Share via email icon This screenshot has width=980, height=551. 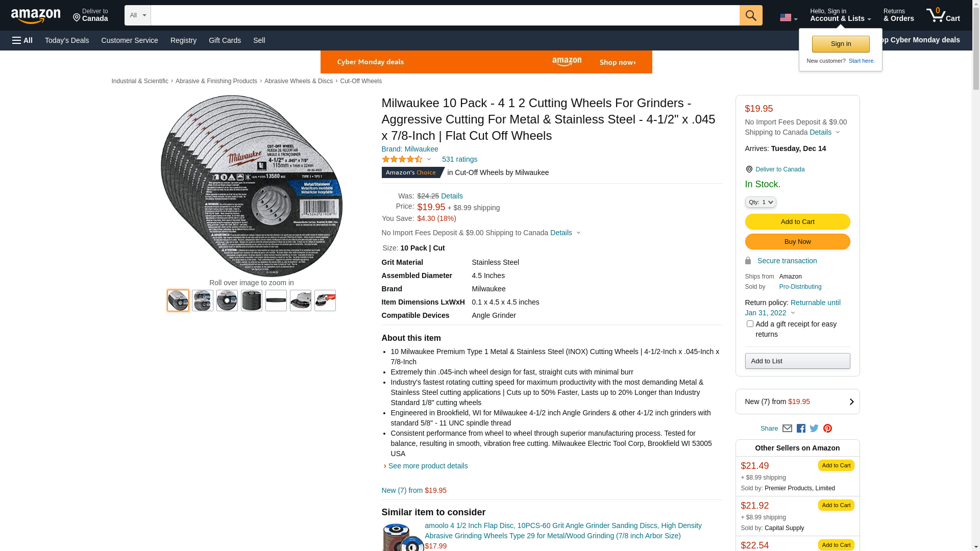pyautogui.click(x=787, y=429)
